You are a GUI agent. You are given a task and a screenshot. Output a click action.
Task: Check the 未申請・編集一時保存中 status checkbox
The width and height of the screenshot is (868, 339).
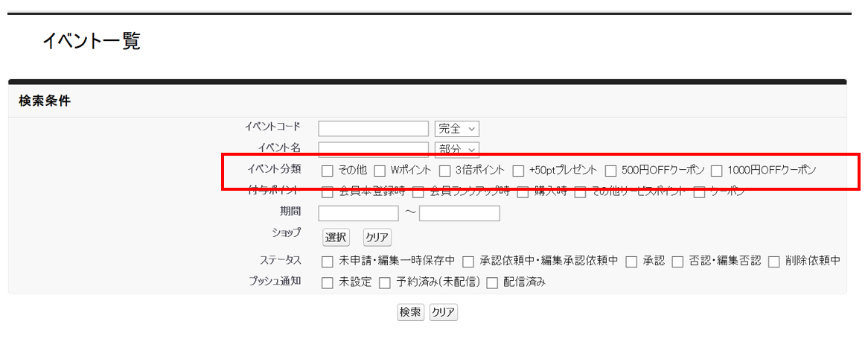pyautogui.click(x=328, y=262)
